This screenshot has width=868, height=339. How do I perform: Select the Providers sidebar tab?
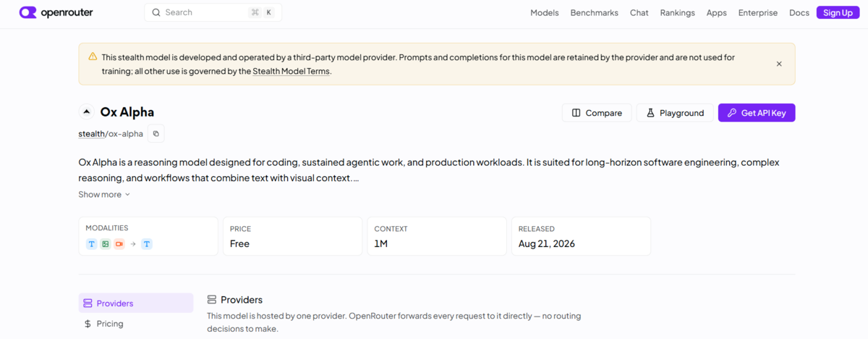tap(136, 303)
